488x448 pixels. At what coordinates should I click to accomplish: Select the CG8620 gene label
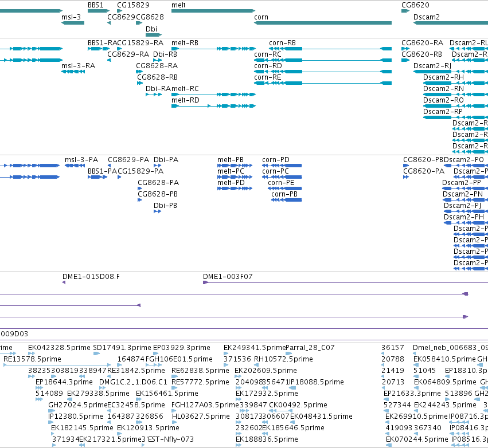click(415, 5)
